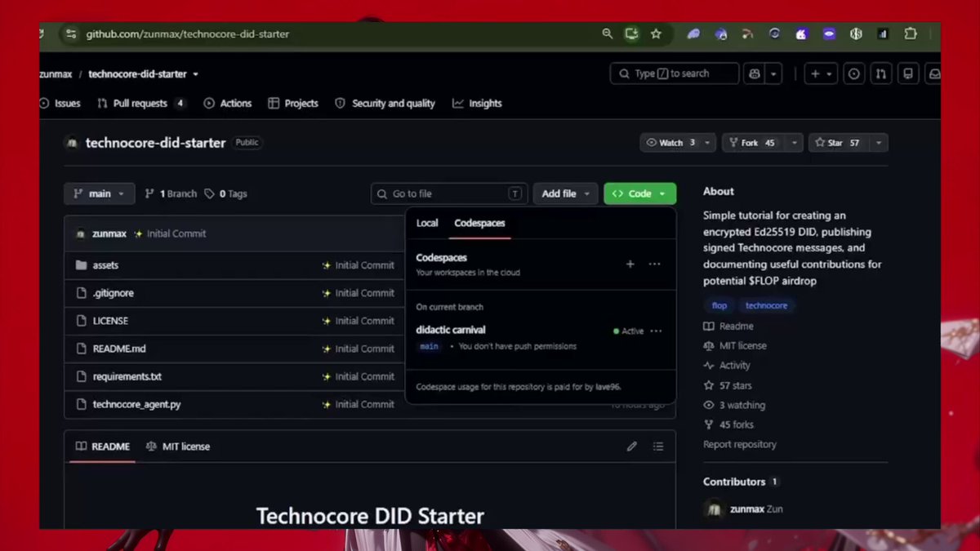
Task: Open didactic carnival codespace options menu
Action: tap(655, 331)
